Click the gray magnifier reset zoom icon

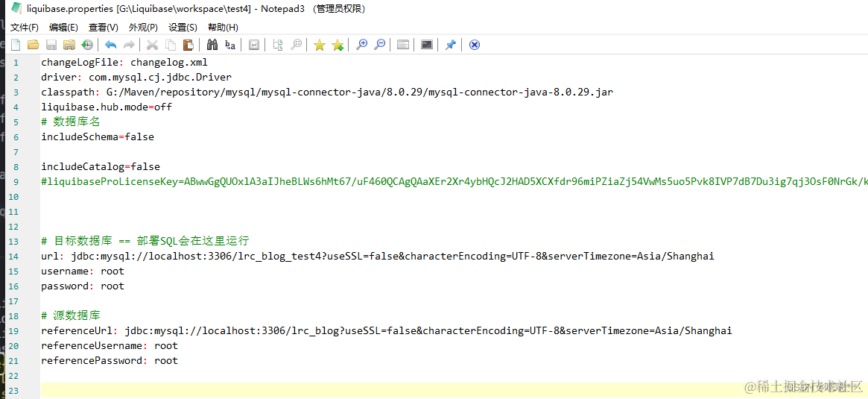(296, 45)
